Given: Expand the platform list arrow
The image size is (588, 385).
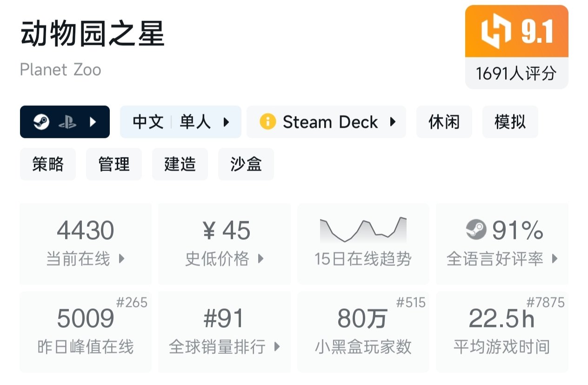Looking at the screenshot, I should [93, 122].
